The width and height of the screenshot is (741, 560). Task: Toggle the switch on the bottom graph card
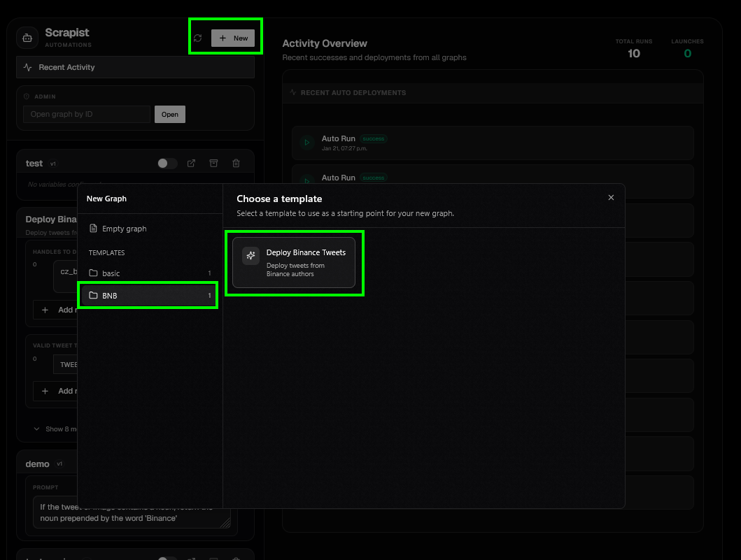pyautogui.click(x=167, y=557)
